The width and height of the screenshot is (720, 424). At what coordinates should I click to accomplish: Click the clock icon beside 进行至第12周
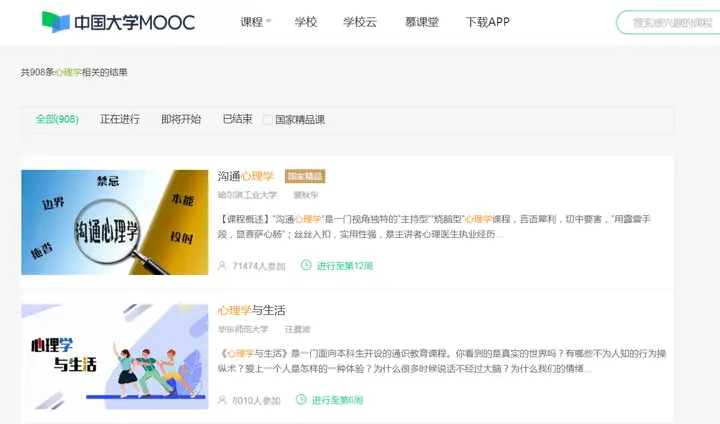coord(306,265)
